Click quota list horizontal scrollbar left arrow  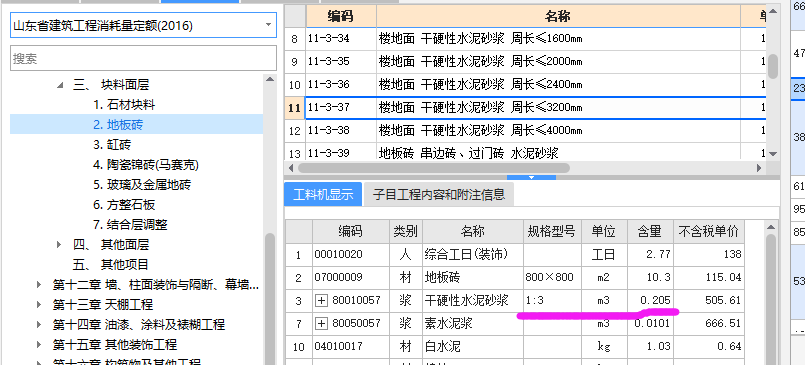[291, 168]
